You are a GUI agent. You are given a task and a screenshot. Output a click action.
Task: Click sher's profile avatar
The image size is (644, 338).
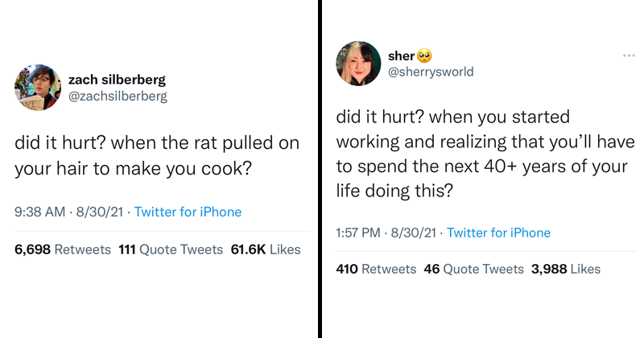357,64
